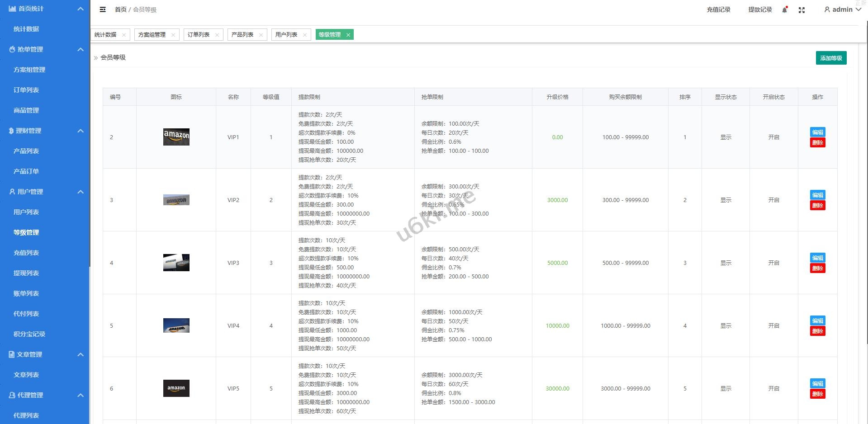Go to 首页 breadcrumb link

120,9
